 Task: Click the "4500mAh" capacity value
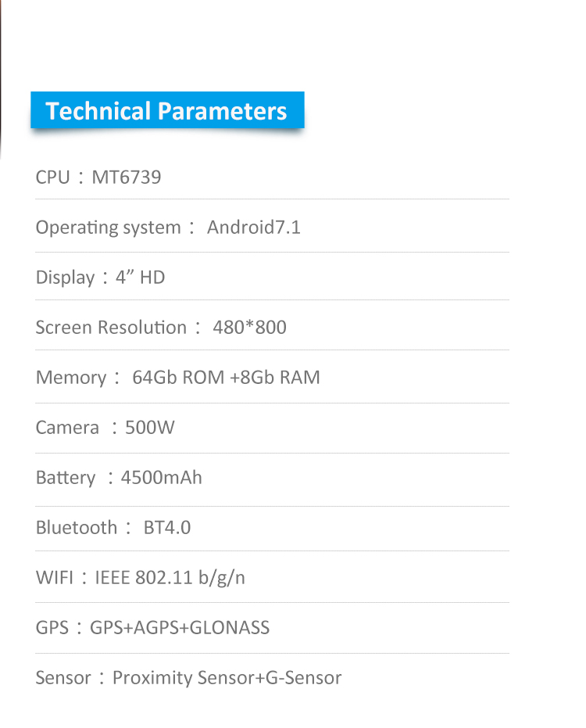click(x=162, y=478)
